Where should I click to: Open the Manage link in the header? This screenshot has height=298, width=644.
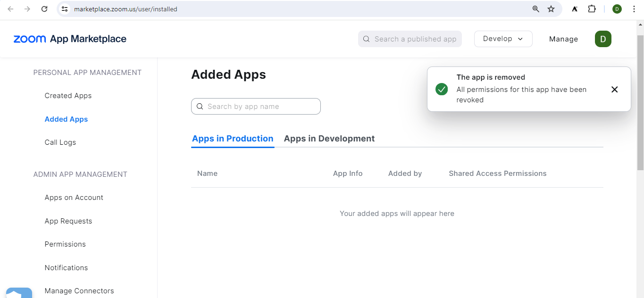click(x=563, y=39)
